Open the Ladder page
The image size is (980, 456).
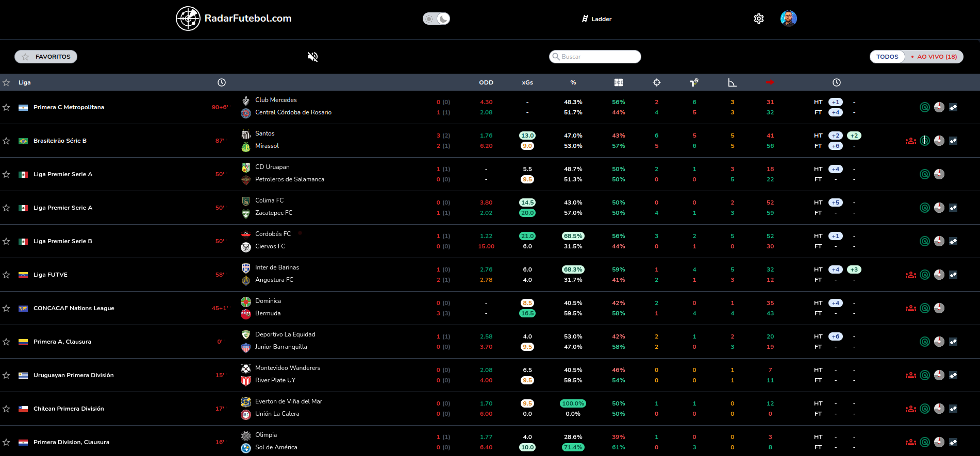[596, 19]
